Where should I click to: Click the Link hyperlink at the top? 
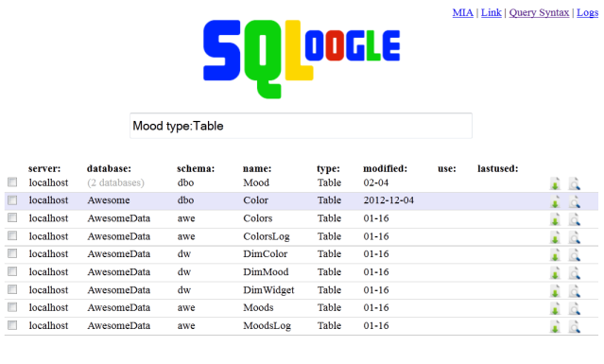pos(492,12)
